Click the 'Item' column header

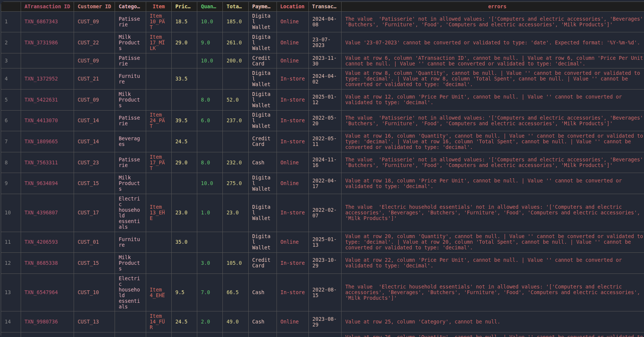point(159,6)
